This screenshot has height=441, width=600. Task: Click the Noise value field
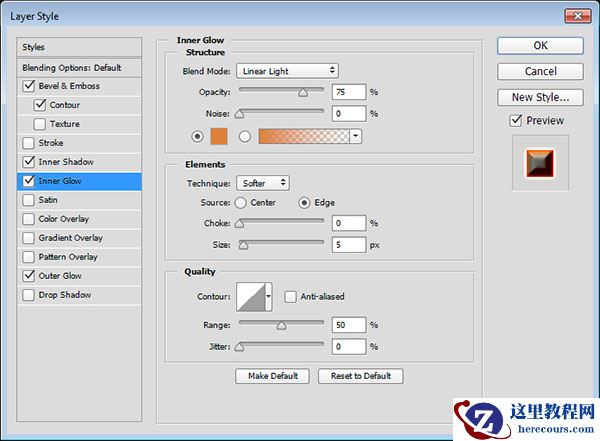(349, 114)
